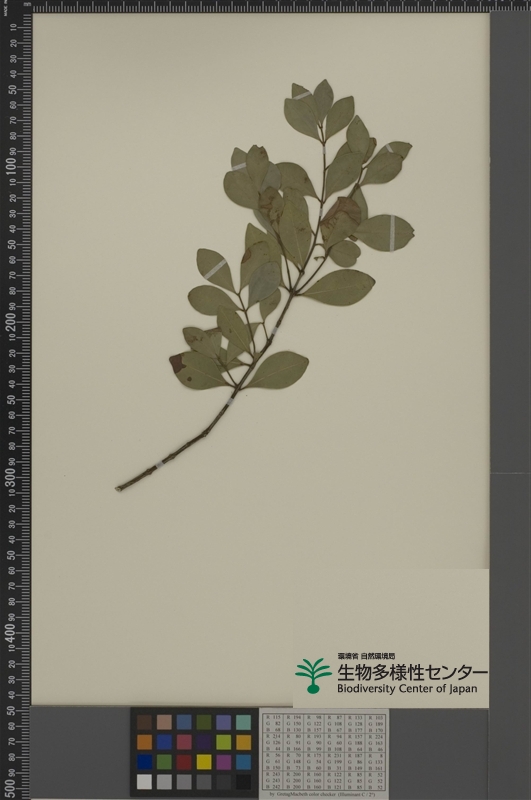Viewport: 531px width, 800px height.
Task: Select the black swatch in the bottom row
Action: tap(244, 782)
